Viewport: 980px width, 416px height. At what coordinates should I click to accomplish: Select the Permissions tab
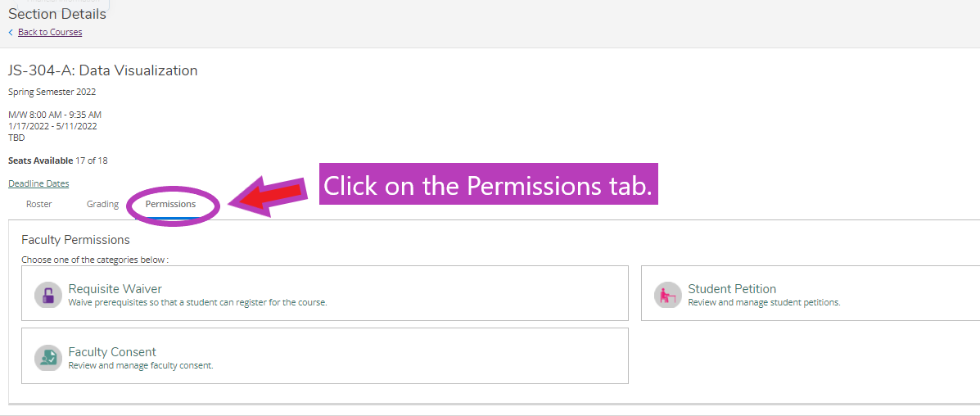(x=170, y=204)
